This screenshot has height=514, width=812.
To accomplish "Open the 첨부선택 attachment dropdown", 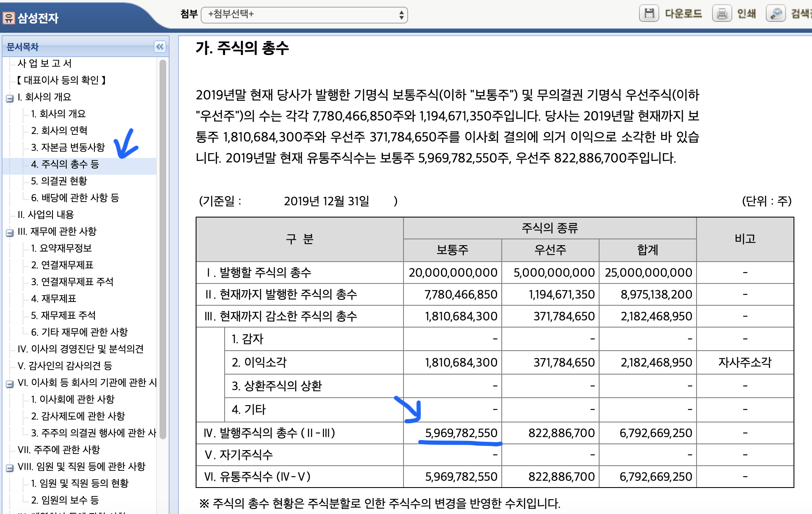I will [x=304, y=15].
